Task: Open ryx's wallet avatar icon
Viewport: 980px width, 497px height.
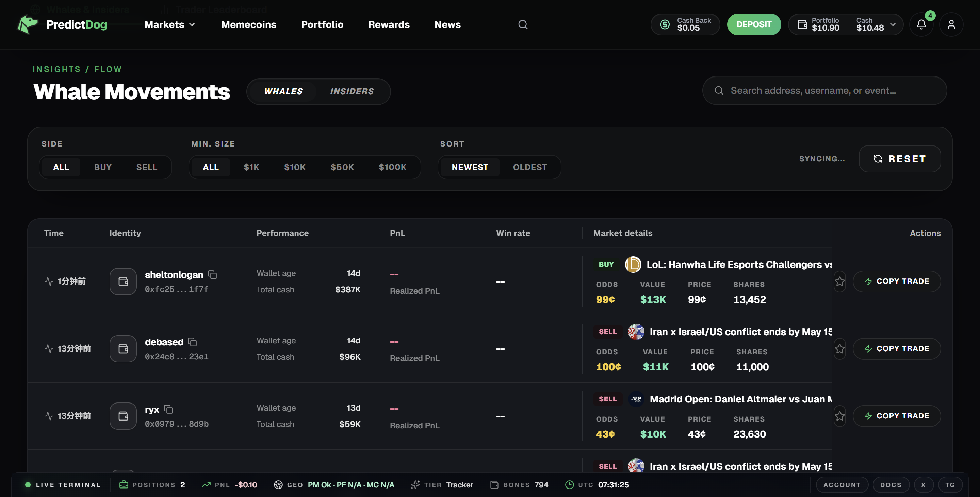Action: [x=123, y=416]
